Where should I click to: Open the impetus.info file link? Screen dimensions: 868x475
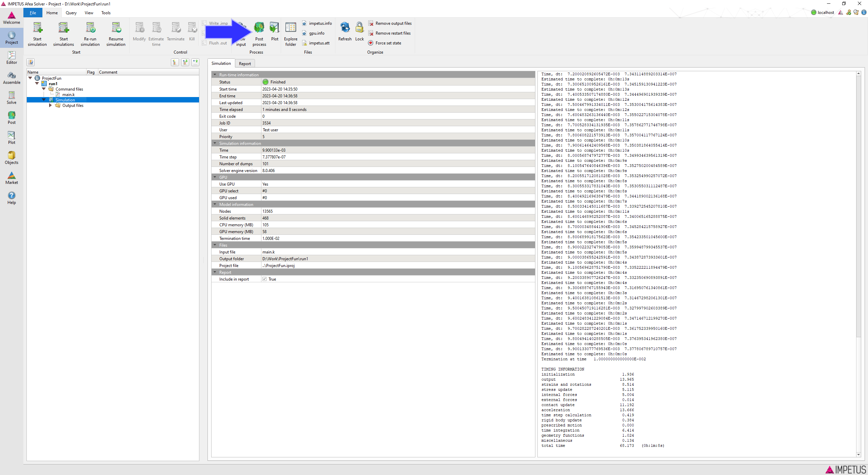tap(317, 23)
